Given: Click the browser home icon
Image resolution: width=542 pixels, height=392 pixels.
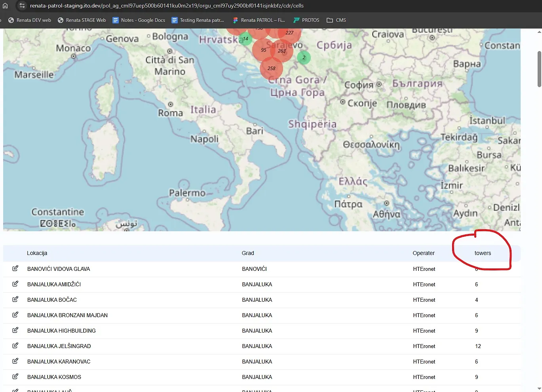Looking at the screenshot, I should [5, 6].
